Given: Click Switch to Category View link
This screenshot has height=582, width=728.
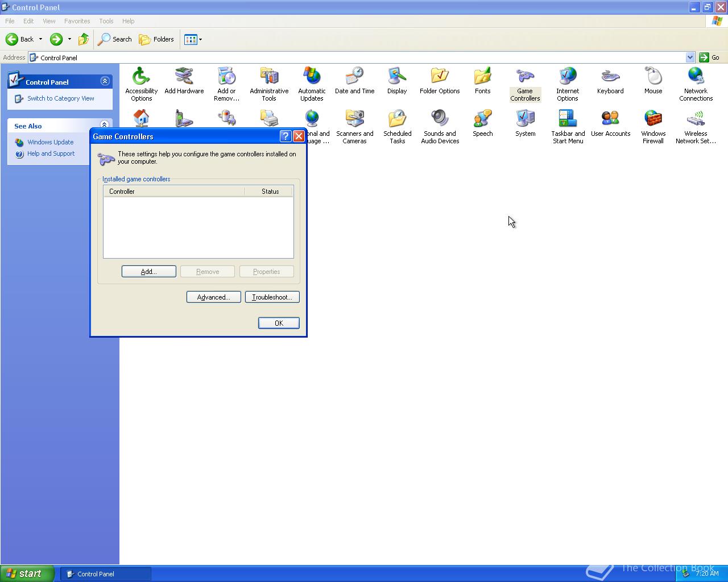Looking at the screenshot, I should pos(61,98).
